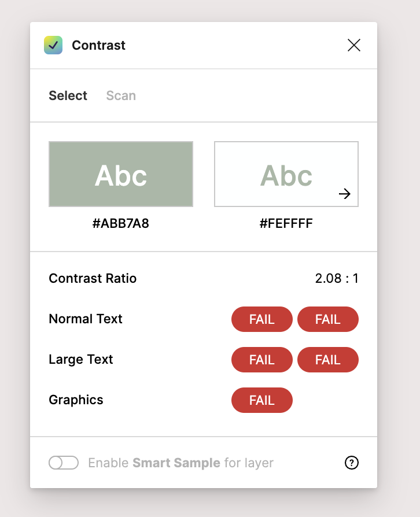
Task: Switch to the Scan tab
Action: [x=120, y=95]
